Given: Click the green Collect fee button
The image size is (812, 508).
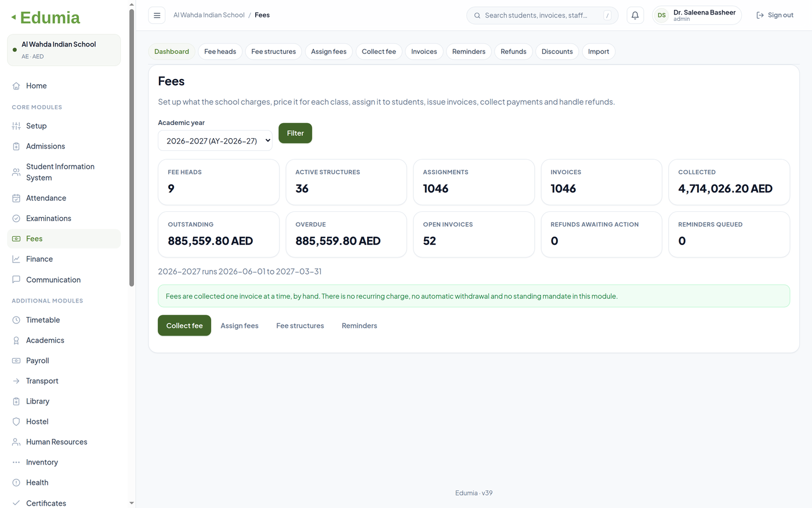Looking at the screenshot, I should tap(184, 326).
